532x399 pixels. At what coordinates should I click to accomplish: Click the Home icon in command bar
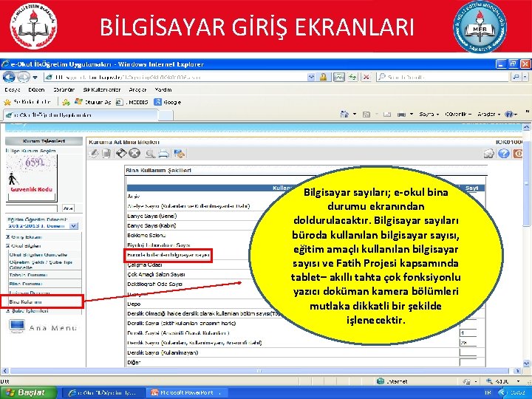[x=344, y=115]
